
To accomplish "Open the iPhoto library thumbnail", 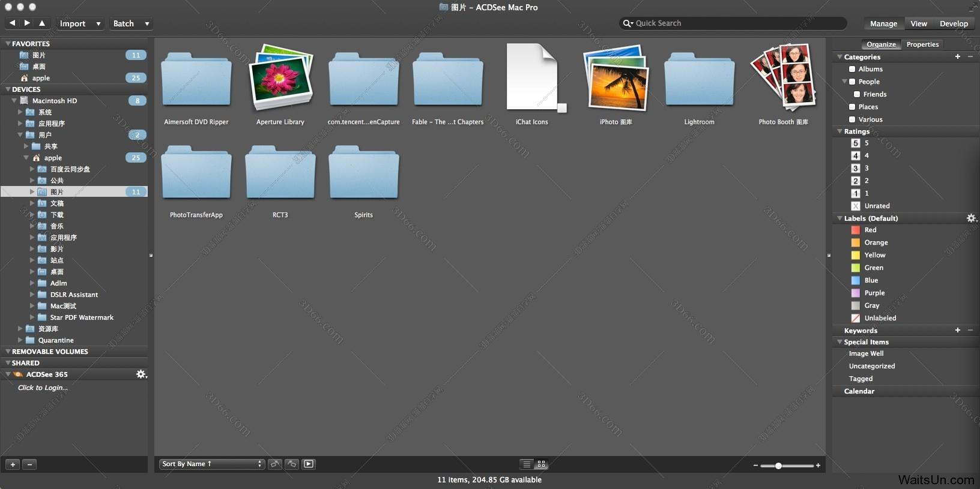I will point(616,79).
